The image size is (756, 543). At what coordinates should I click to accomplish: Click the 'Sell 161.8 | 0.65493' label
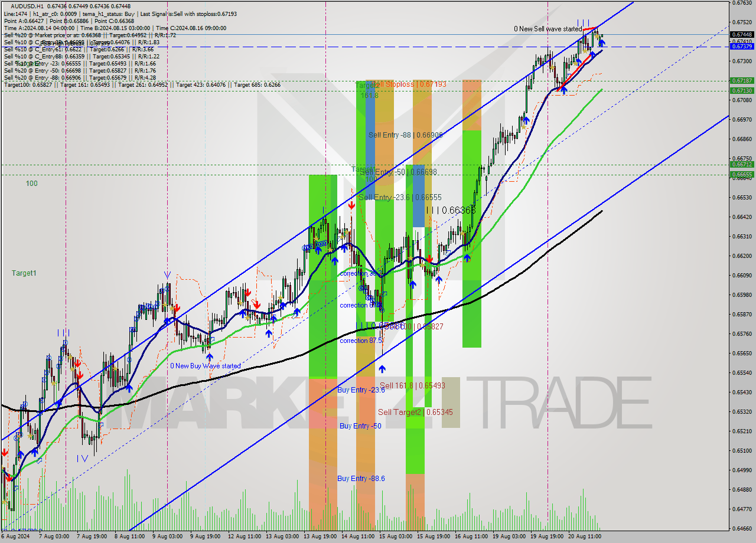tap(412, 385)
